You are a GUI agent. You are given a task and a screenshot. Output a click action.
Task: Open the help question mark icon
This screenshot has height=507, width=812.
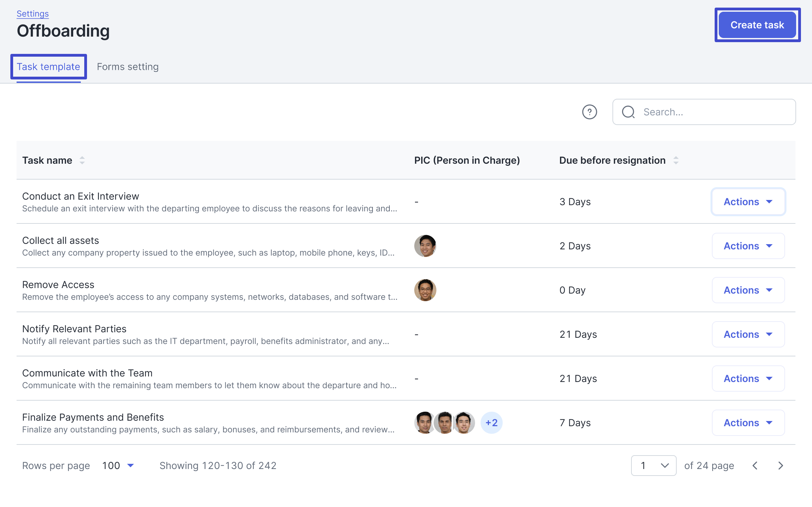pos(589,112)
